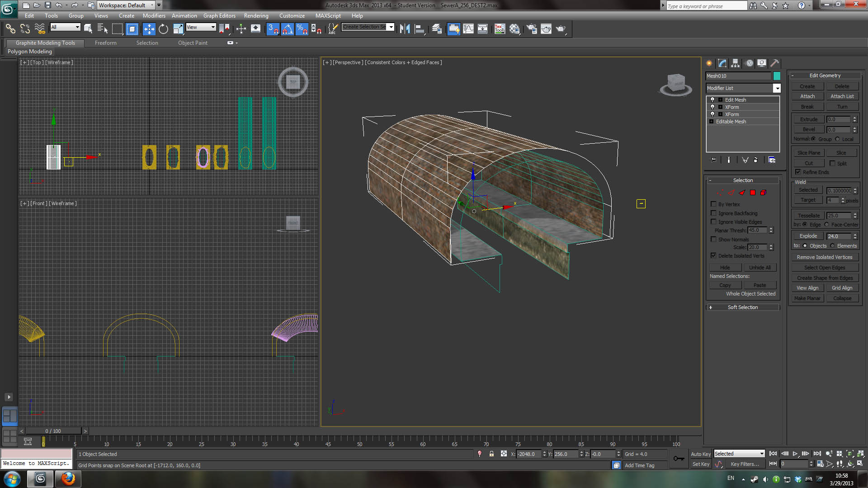This screenshot has height=488, width=868.
Task: Collapse the Selection rollout
Action: click(x=742, y=180)
